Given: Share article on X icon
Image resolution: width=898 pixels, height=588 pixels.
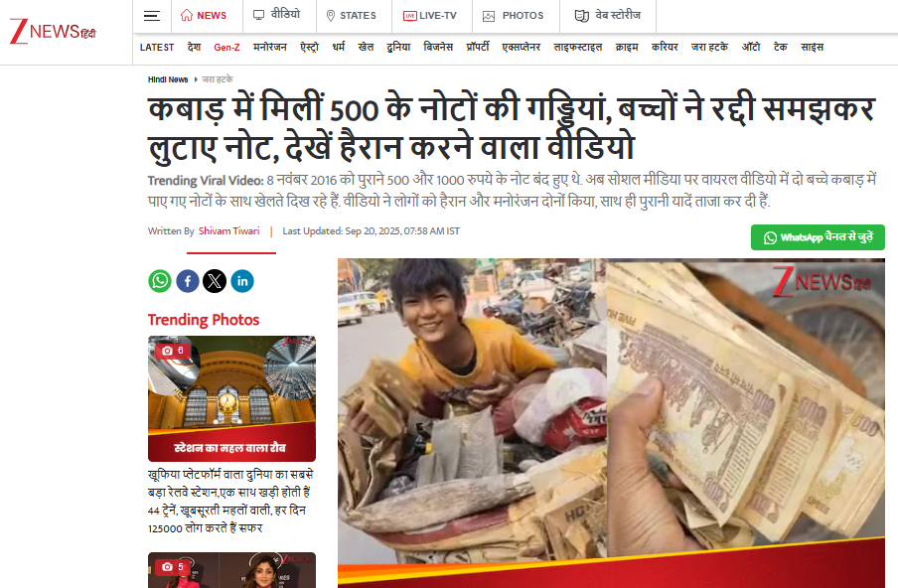Looking at the screenshot, I should coord(215,281).
